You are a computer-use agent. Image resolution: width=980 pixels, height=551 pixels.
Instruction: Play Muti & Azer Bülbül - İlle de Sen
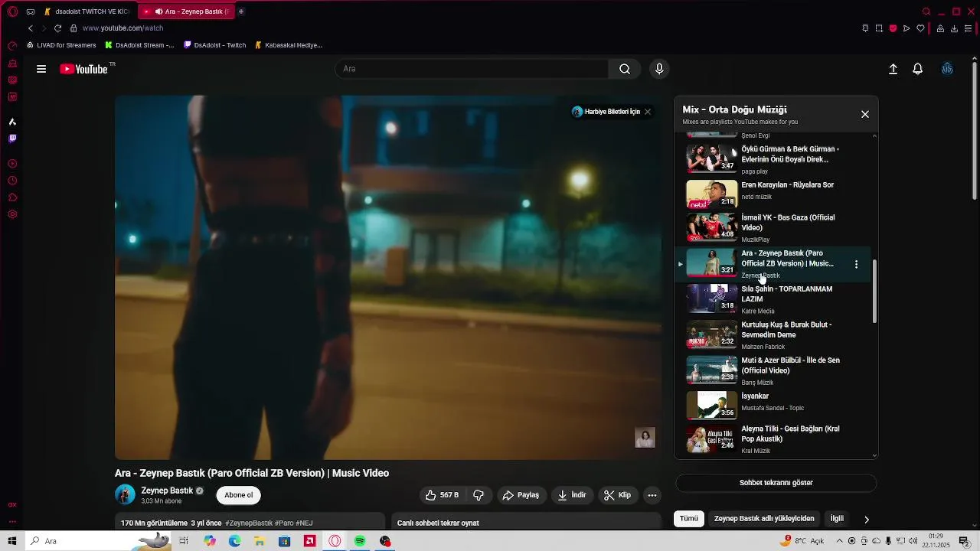click(x=773, y=370)
